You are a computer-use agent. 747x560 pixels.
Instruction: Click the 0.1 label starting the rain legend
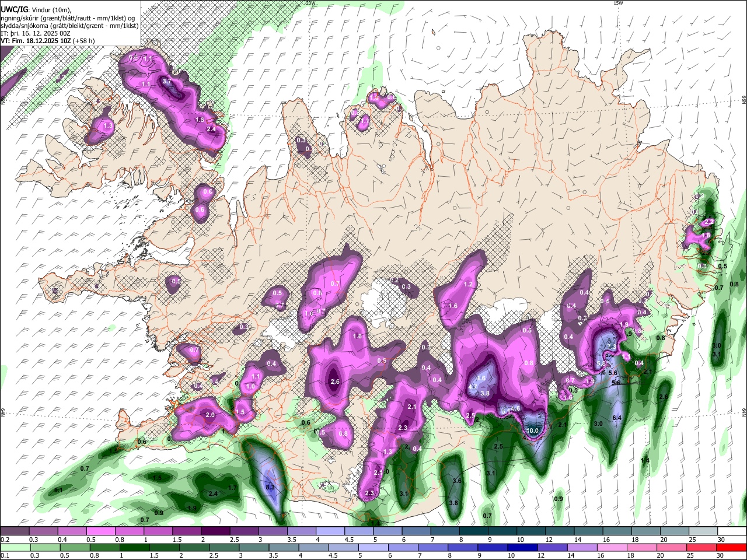click(5, 555)
